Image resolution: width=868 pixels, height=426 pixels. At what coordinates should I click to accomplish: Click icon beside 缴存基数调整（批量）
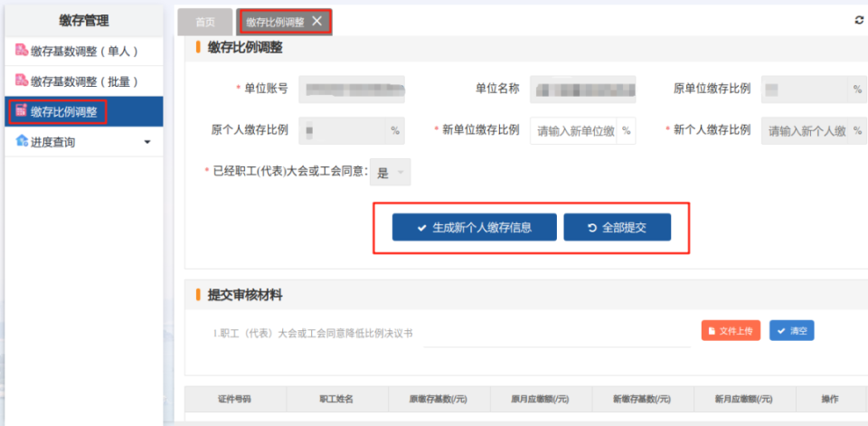click(x=22, y=80)
